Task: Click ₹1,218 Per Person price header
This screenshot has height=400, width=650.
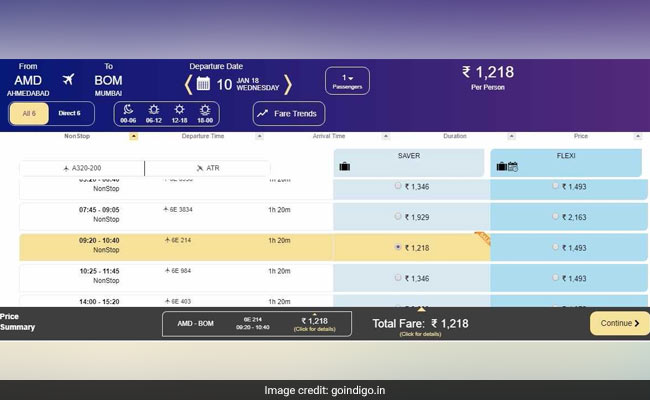Action: click(x=488, y=78)
